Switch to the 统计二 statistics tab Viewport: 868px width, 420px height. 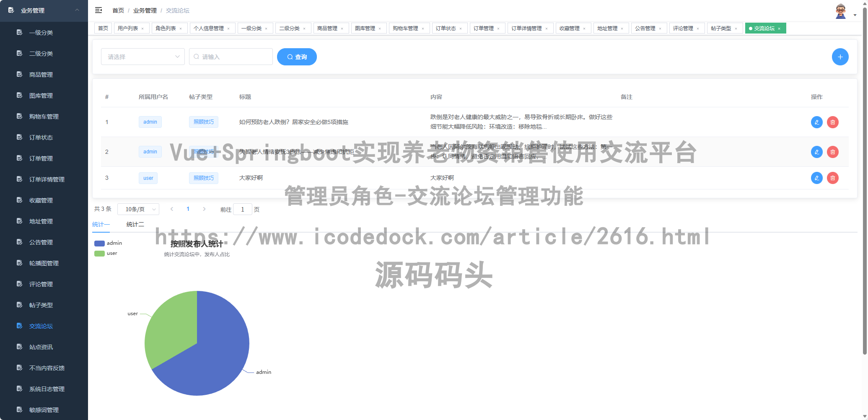pos(135,224)
